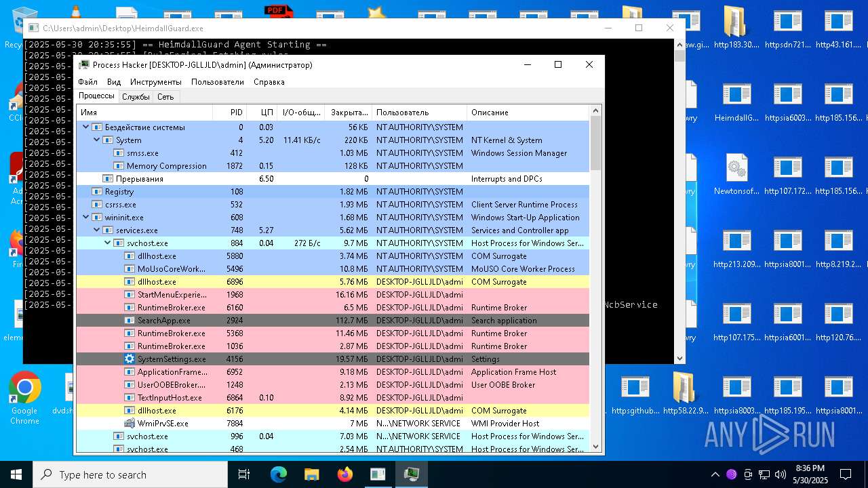Viewport: 868px width, 488px height.
Task: Open Google Chrome desktop shortcut
Action: [x=24, y=399]
